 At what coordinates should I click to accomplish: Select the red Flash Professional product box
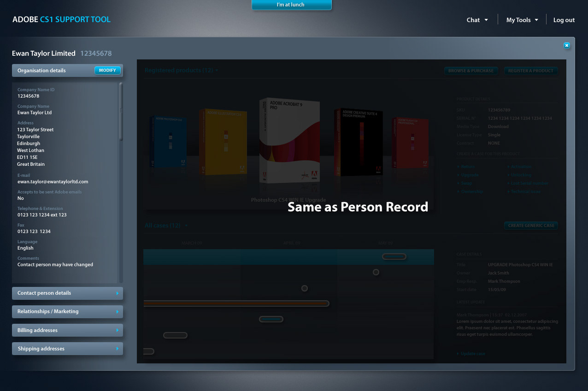point(410,142)
